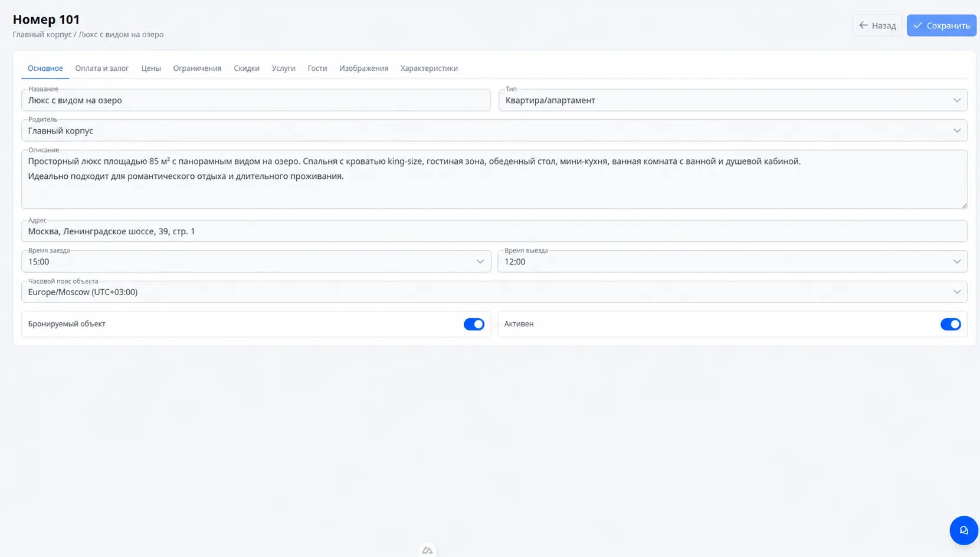Image resolution: width=980 pixels, height=557 pixels.
Task: Open the Ограничения tab
Action: coord(197,68)
